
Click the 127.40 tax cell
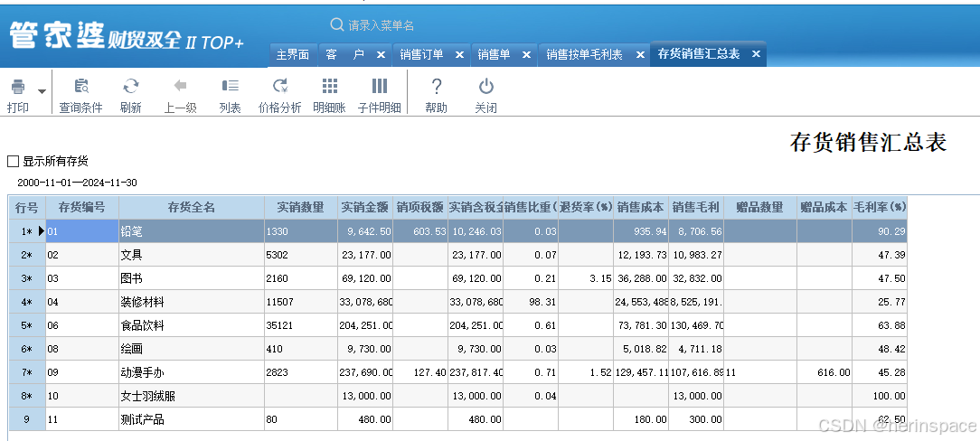[420, 372]
